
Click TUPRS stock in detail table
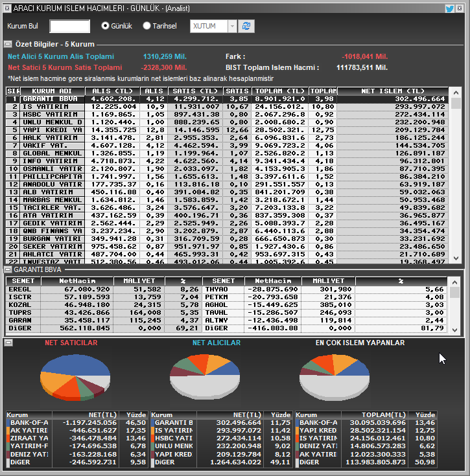tap(20, 313)
